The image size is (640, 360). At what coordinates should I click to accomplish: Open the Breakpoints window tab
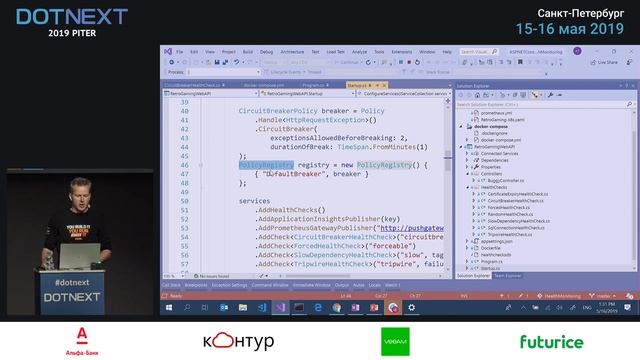coord(196,285)
